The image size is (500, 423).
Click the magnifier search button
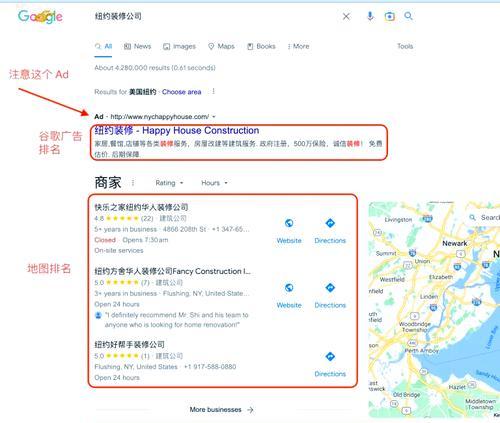(408, 16)
